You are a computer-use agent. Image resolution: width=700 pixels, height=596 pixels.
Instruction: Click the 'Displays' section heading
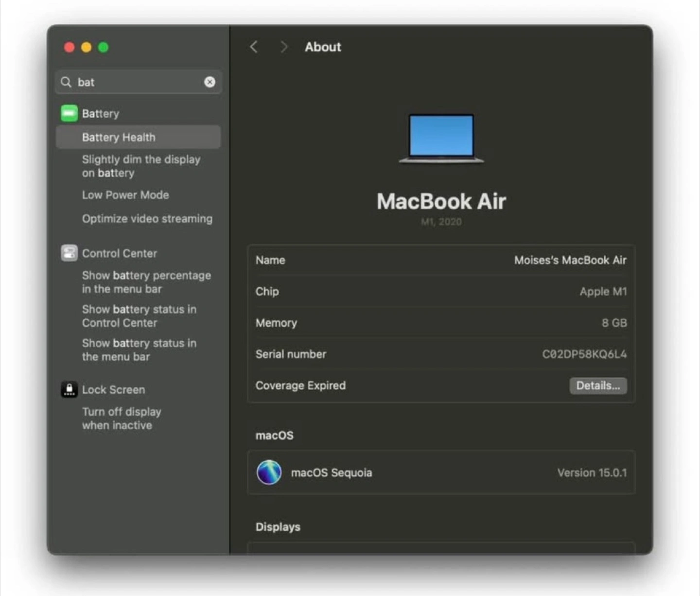(278, 527)
